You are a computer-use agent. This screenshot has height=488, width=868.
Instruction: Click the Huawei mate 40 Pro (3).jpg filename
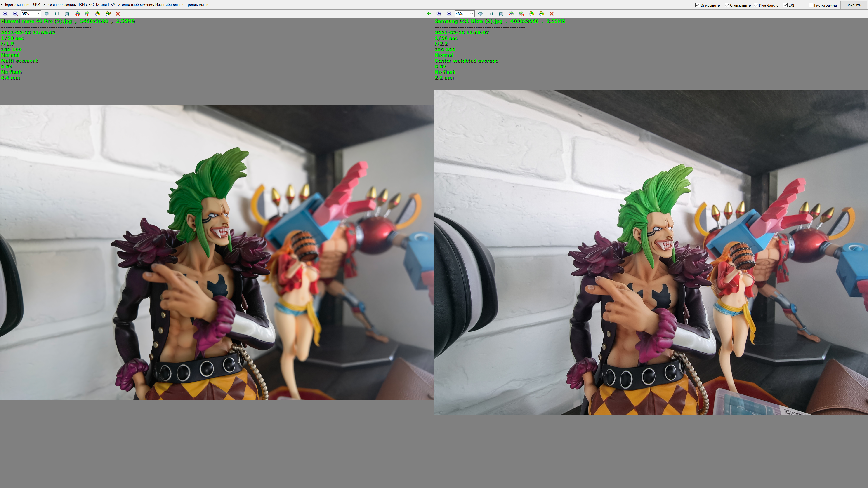tap(36, 21)
